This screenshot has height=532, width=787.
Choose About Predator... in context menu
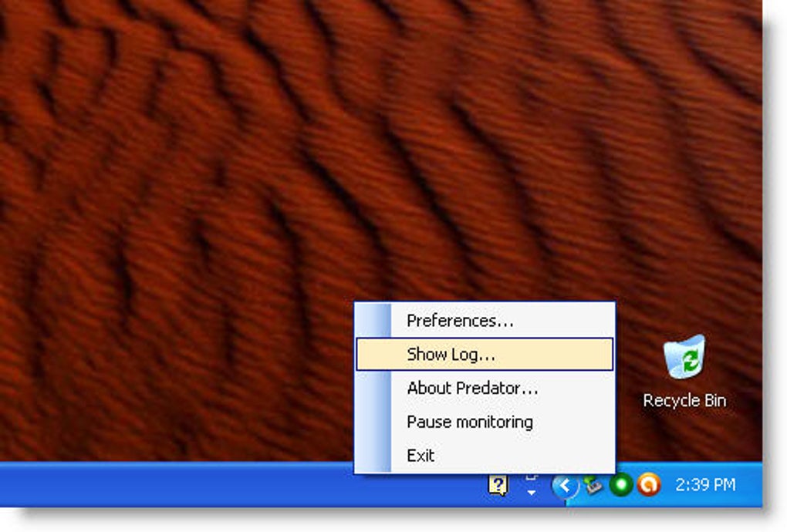[485, 388]
